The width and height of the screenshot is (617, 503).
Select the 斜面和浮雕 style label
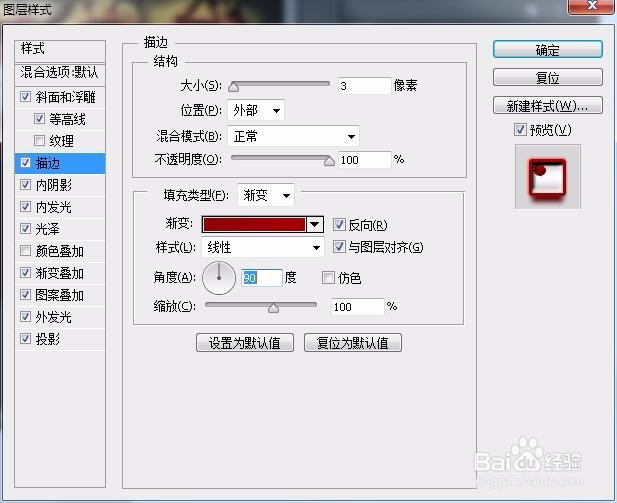pos(66,97)
